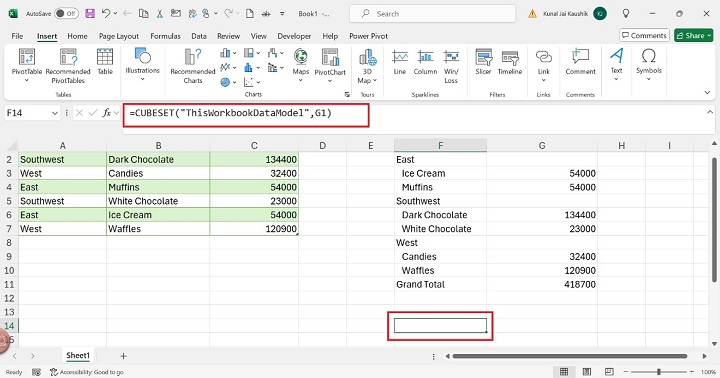Click the Undo arrow icon

106,13
